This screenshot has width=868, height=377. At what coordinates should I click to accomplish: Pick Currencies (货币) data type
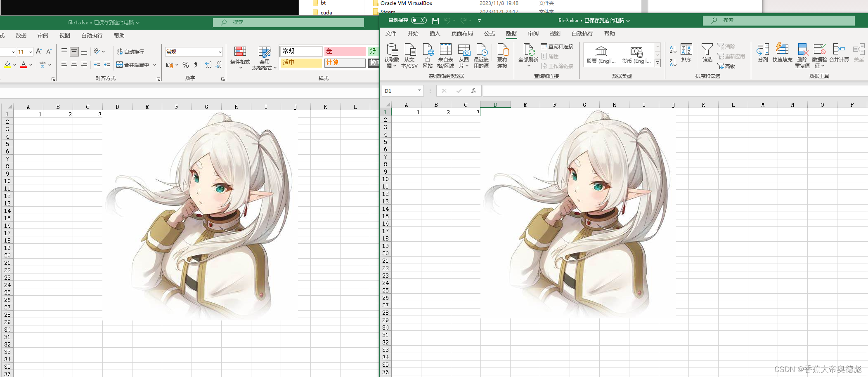(636, 55)
